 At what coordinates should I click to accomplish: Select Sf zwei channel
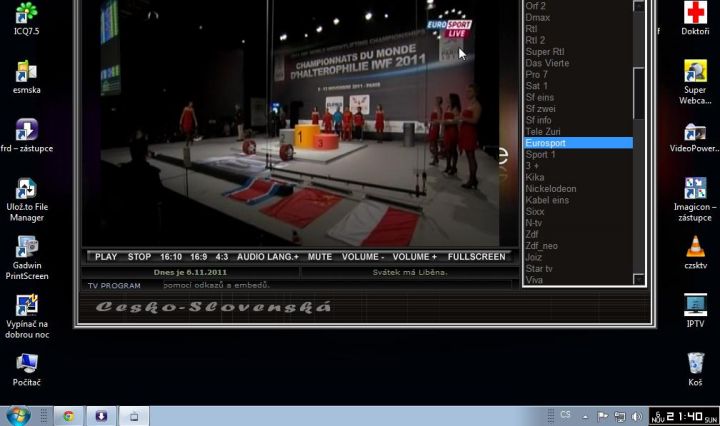540,109
